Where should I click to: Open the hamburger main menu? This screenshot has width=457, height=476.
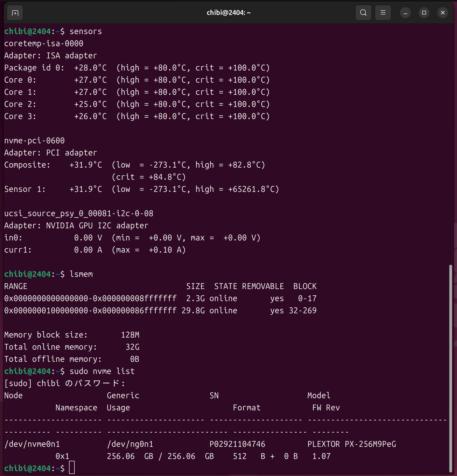coord(383,13)
